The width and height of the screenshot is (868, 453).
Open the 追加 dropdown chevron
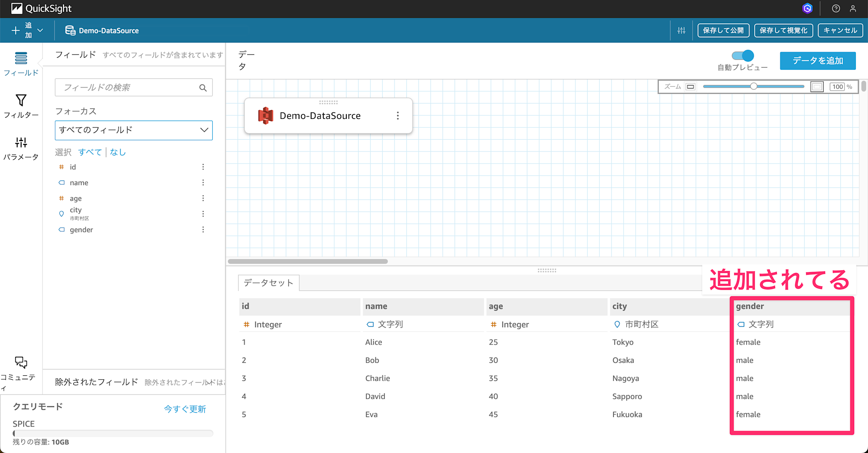[40, 30]
